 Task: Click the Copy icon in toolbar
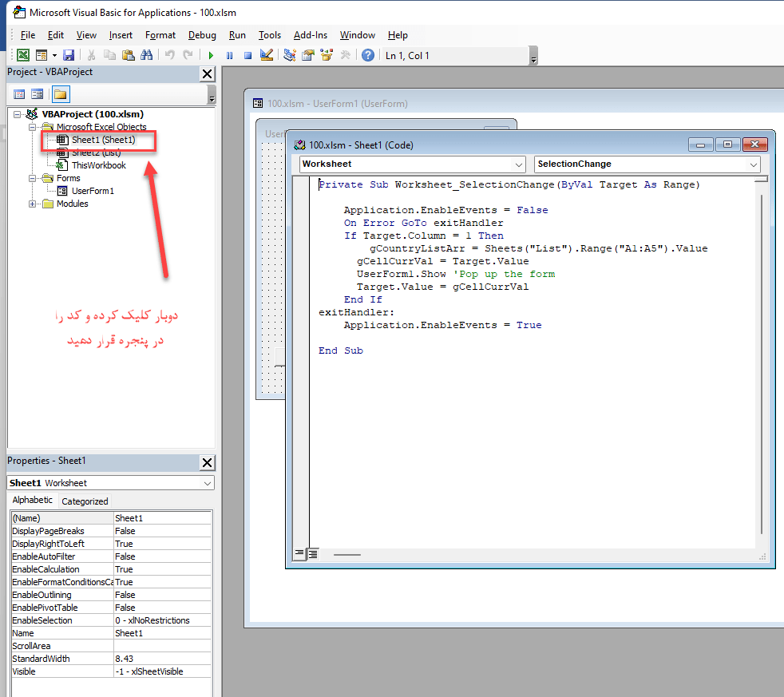tap(109, 55)
